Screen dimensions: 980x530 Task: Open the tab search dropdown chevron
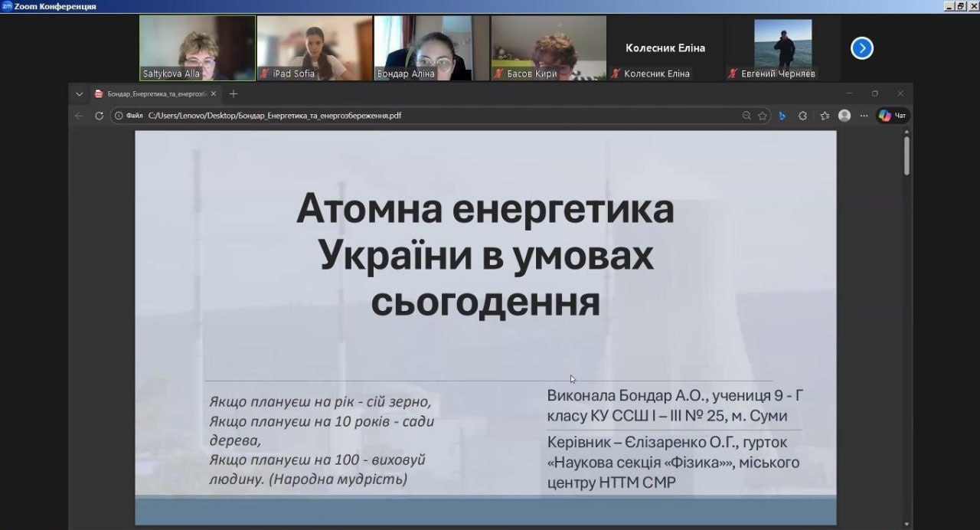[79, 93]
